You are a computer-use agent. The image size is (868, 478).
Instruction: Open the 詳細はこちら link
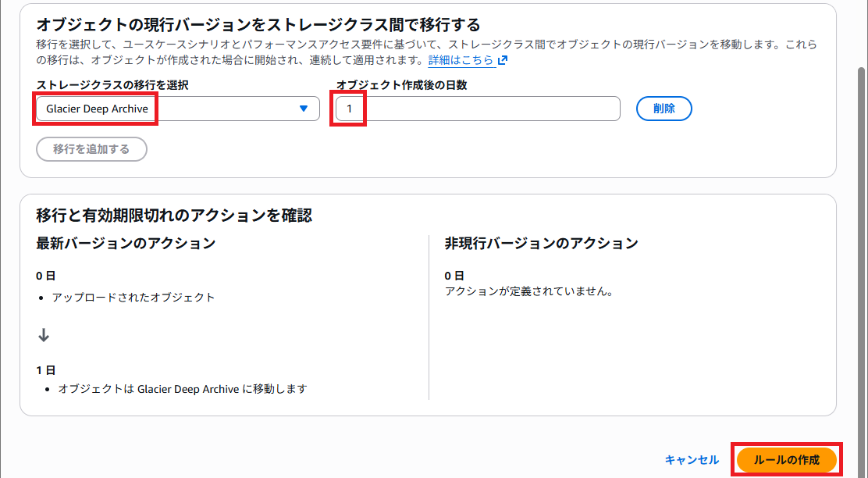pyautogui.click(x=461, y=60)
